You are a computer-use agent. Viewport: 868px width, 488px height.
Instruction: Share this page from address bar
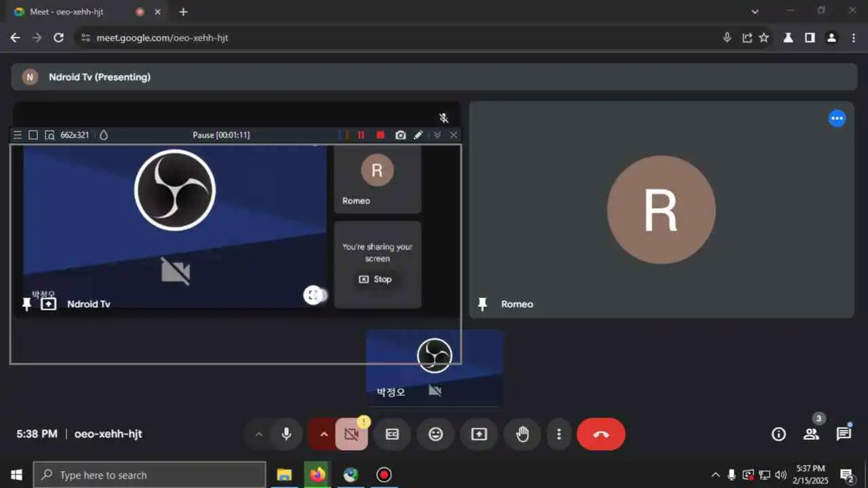[x=747, y=38]
